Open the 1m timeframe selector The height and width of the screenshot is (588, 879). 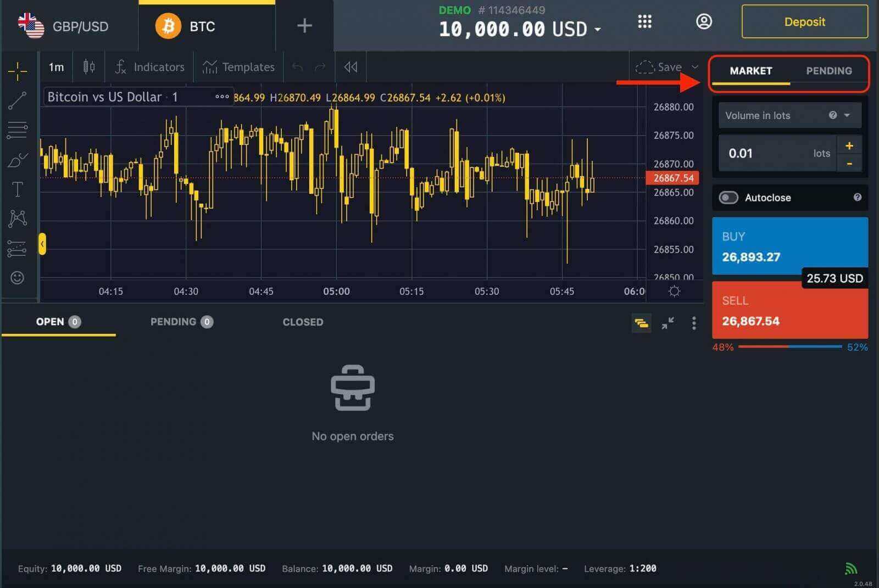pyautogui.click(x=56, y=67)
